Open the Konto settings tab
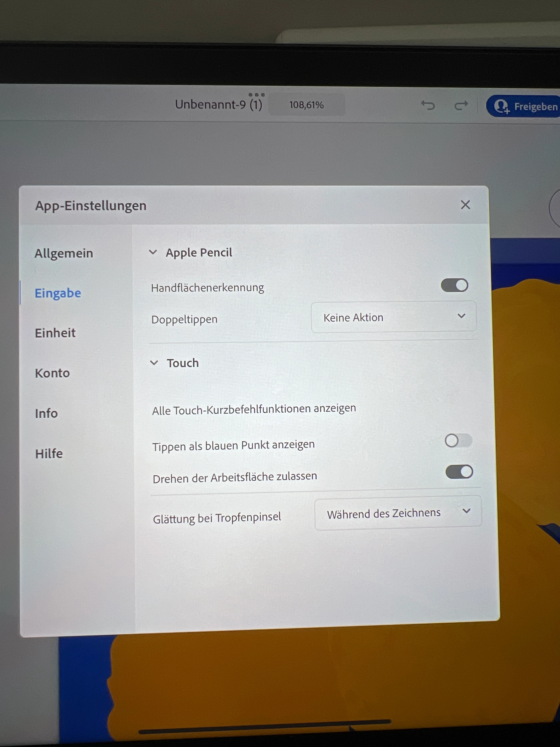 click(52, 373)
